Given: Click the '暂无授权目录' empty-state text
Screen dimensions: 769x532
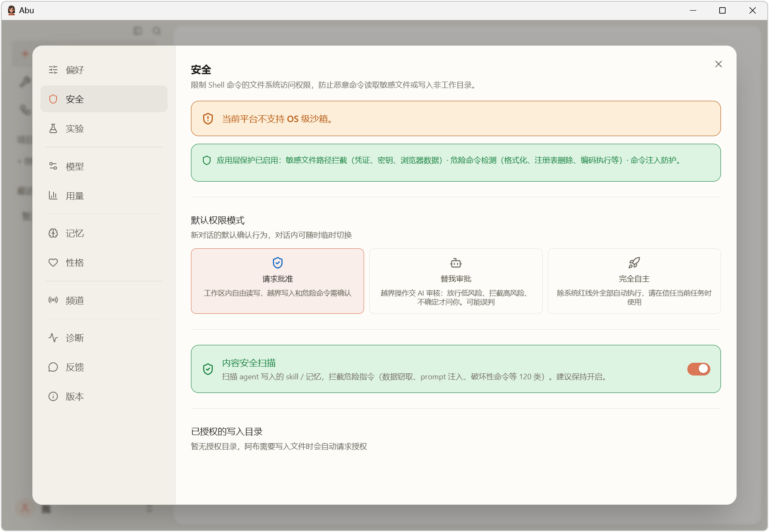Looking at the screenshot, I should point(279,447).
